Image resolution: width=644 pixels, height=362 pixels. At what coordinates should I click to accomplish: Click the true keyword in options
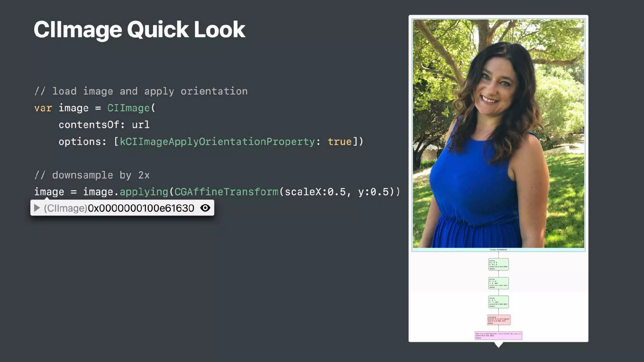click(x=340, y=142)
